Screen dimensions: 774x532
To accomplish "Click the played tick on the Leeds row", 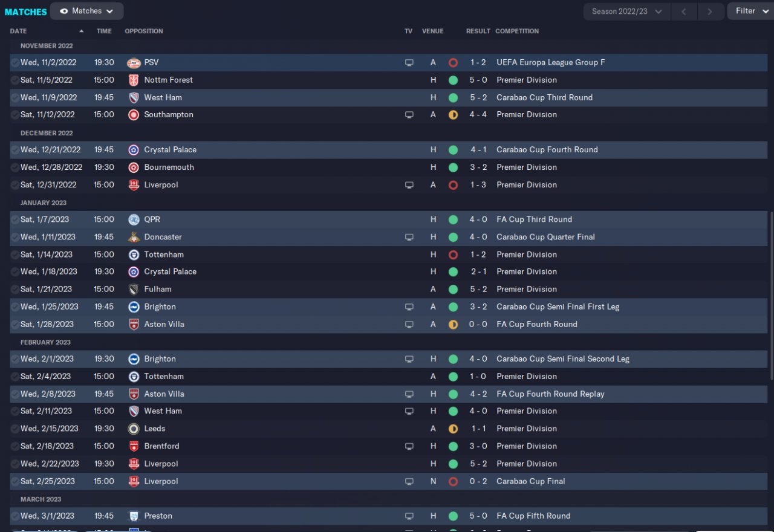I will pyautogui.click(x=15, y=429).
